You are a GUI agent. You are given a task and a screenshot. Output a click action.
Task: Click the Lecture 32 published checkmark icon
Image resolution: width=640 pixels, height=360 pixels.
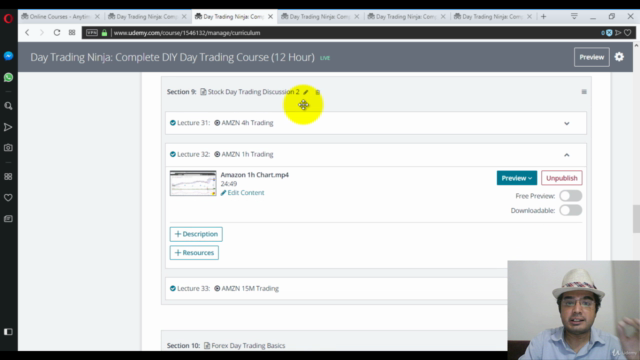[173, 154]
